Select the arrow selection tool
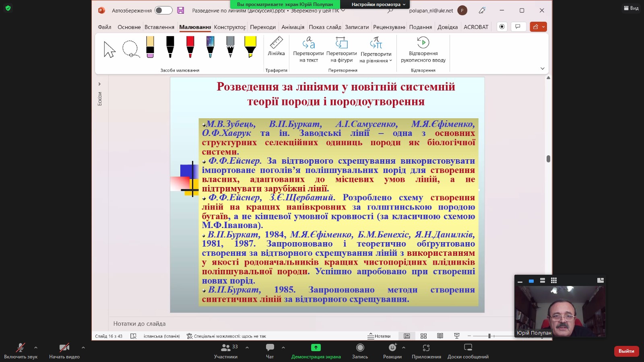Screen dimensions: 644x362 (x=109, y=49)
